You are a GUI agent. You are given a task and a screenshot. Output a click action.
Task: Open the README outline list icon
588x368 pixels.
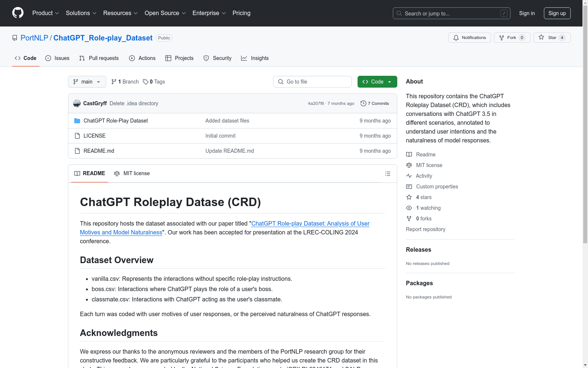click(x=388, y=174)
